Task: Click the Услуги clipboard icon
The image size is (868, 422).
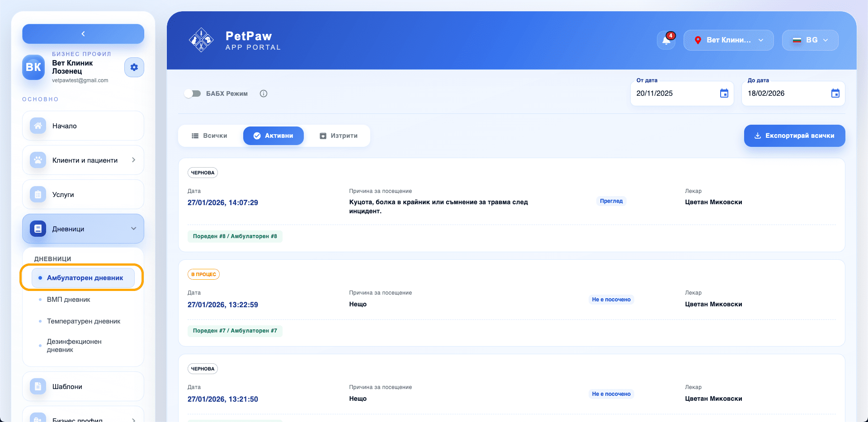Action: tap(38, 194)
